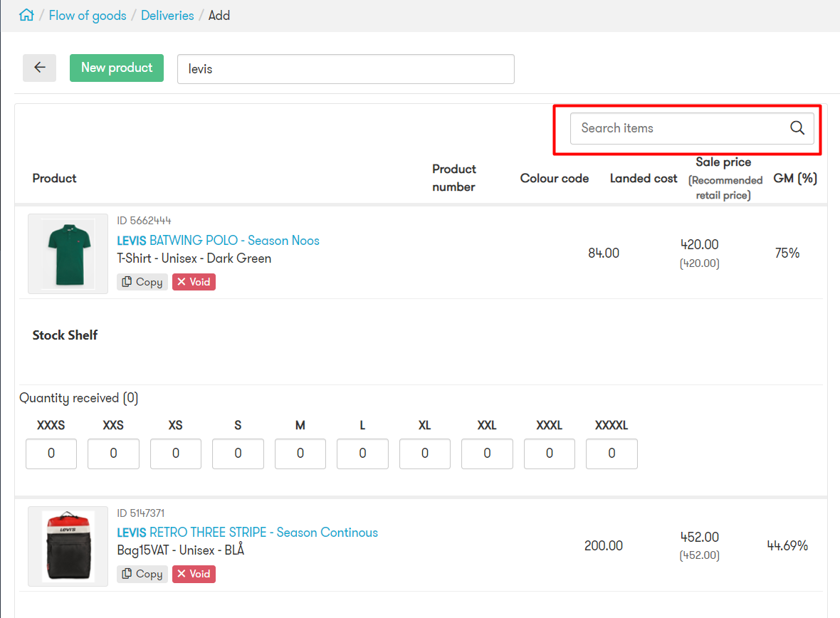Click the Bag15VAT - Unisex - BLÅ text
Screen dimensions: 840x618
pos(181,550)
